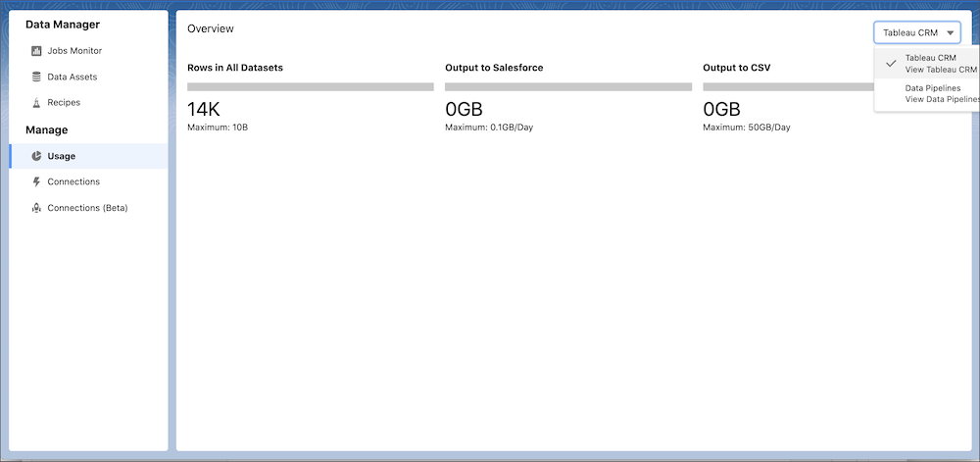Click the Tableau CRM dropdown arrow
This screenshot has height=462, width=980.
tap(950, 32)
